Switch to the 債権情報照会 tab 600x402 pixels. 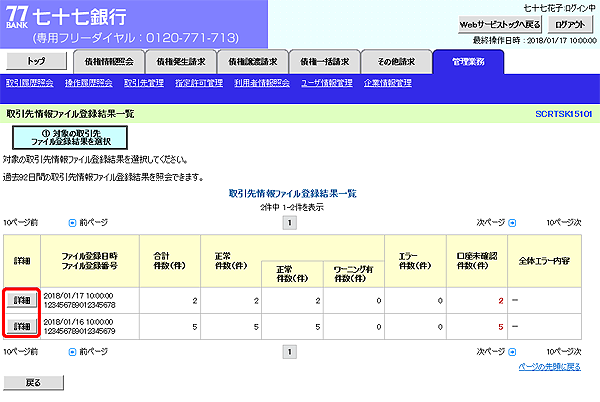coord(109,61)
